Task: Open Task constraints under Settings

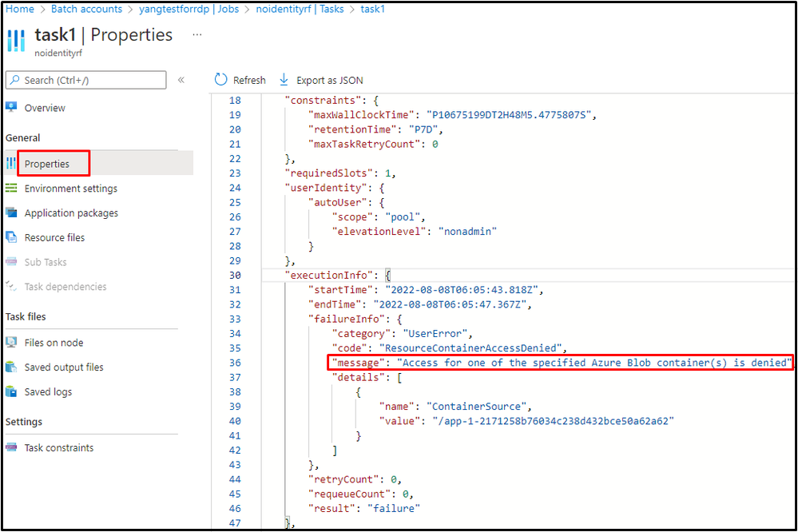Action: [58, 447]
